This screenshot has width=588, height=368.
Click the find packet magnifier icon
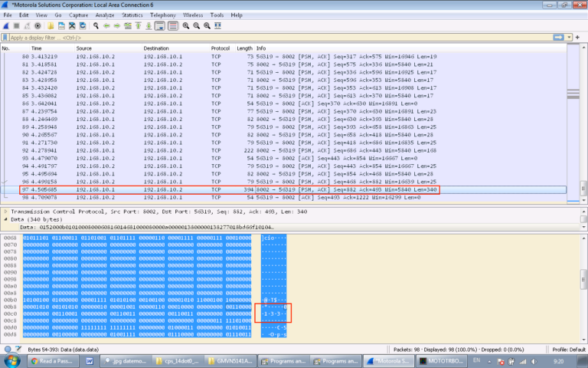coord(96,25)
